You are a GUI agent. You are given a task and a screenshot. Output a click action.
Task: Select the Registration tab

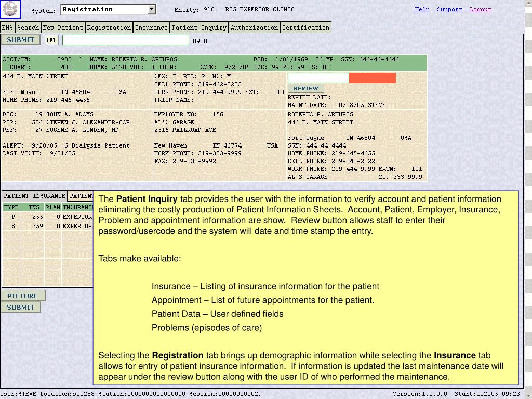pos(109,28)
